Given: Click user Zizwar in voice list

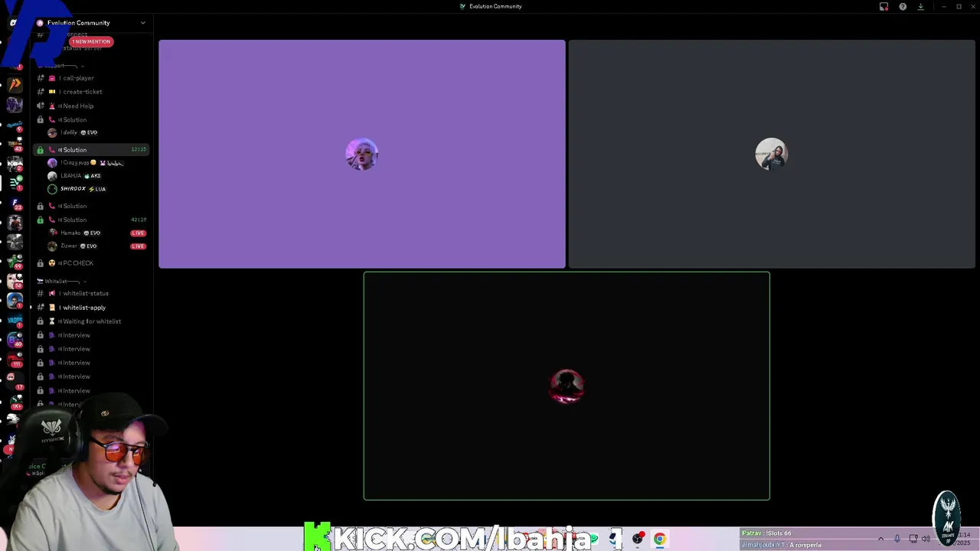Looking at the screenshot, I should point(71,246).
